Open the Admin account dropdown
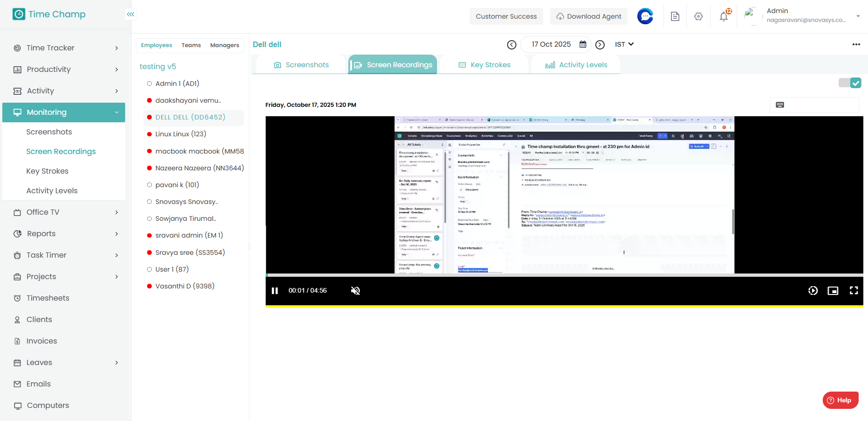 [858, 16]
